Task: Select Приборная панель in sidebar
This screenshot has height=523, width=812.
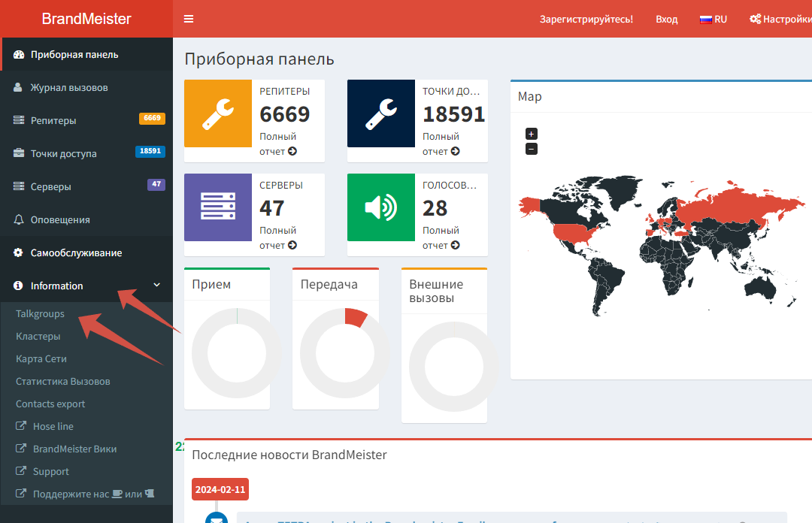Action: (86, 54)
